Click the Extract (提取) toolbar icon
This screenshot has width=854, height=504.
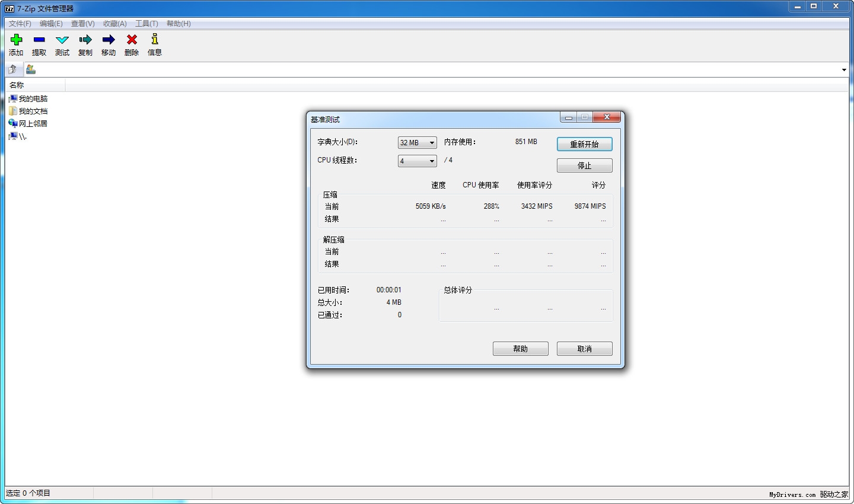(x=39, y=40)
